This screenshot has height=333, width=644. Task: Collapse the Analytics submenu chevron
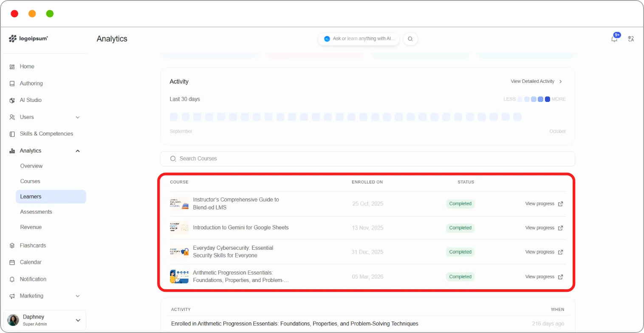pos(78,151)
